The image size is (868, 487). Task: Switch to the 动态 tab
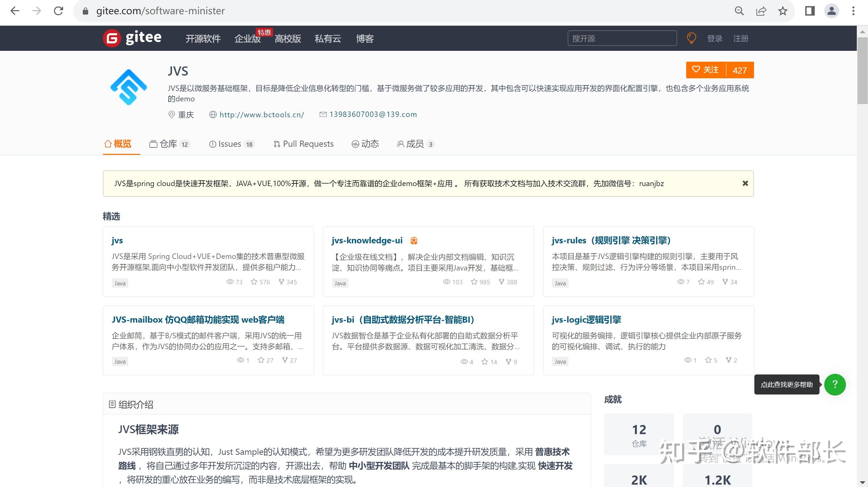(365, 144)
